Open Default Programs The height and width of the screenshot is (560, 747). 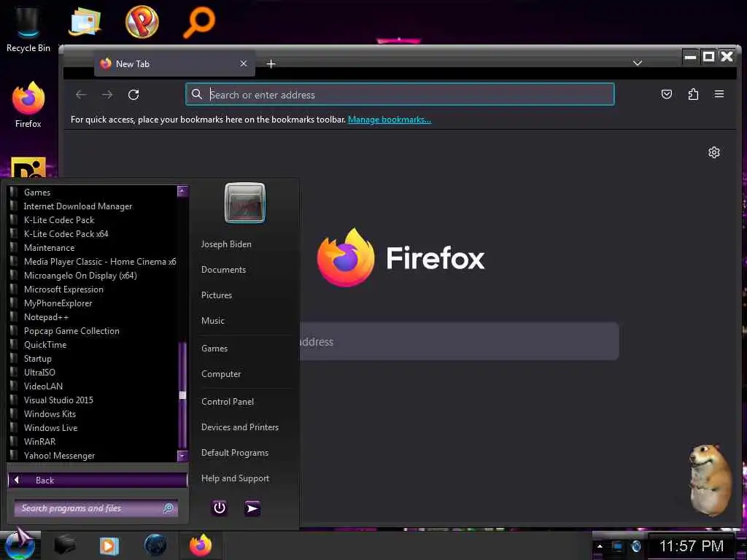(x=234, y=453)
